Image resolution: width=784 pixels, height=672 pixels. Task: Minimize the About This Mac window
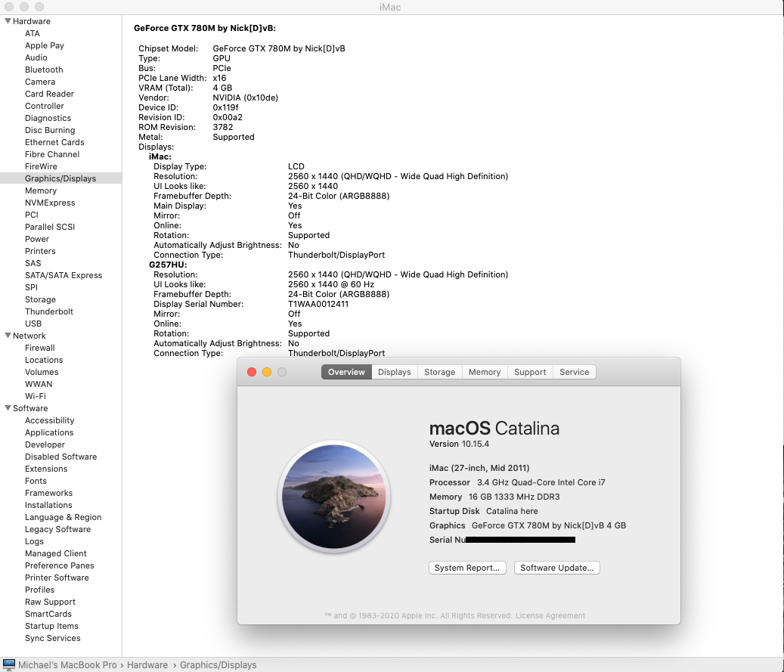point(267,372)
